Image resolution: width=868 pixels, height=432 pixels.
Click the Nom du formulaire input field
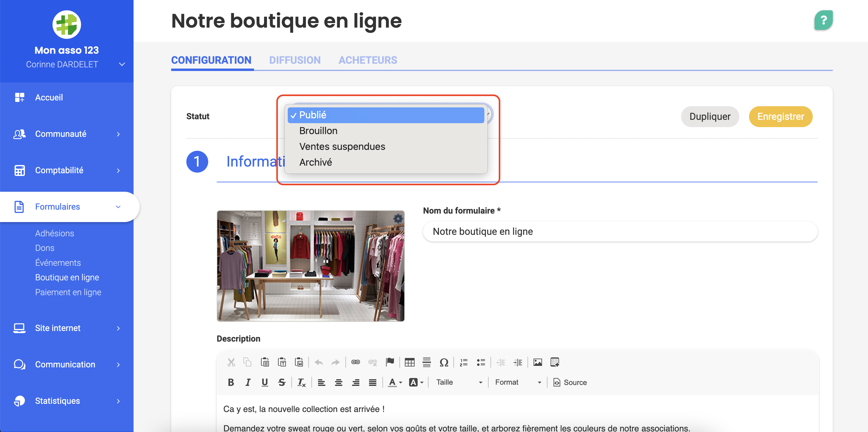[620, 231]
